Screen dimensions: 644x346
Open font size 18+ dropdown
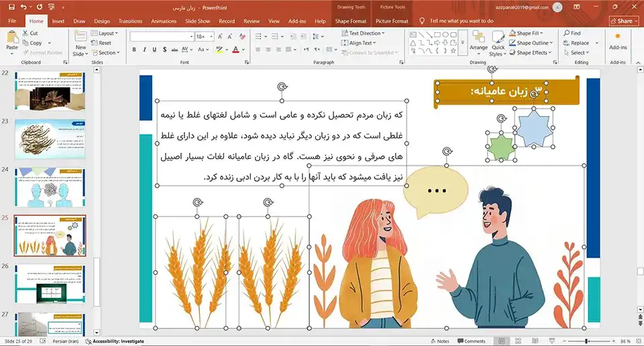pyautogui.click(x=211, y=36)
